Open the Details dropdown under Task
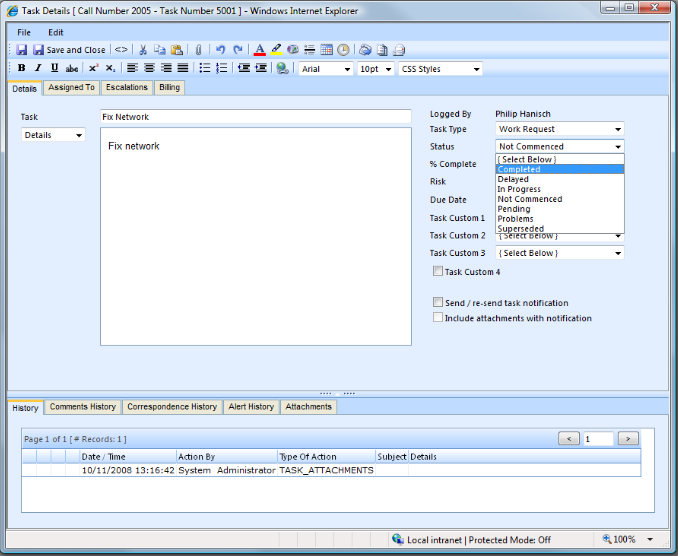Screen dimensions: 678x556 pos(53,135)
